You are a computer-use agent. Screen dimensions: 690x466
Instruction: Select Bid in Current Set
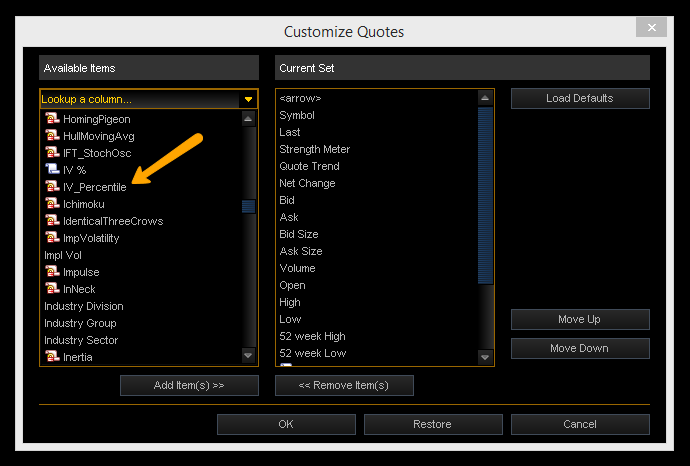click(287, 200)
